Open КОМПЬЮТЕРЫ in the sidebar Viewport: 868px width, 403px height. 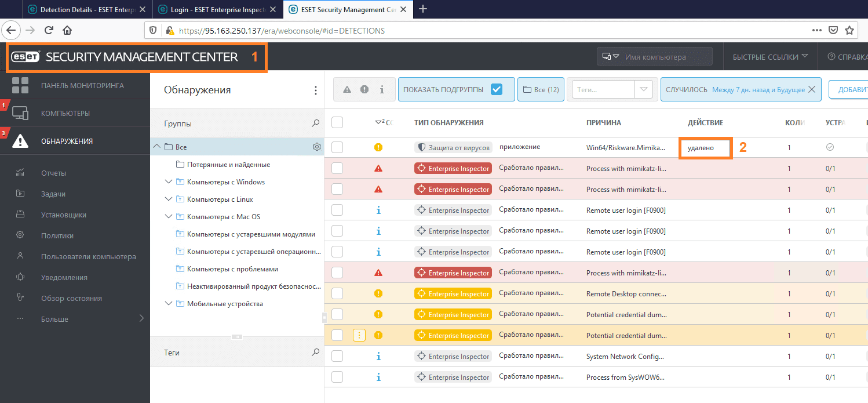click(65, 113)
